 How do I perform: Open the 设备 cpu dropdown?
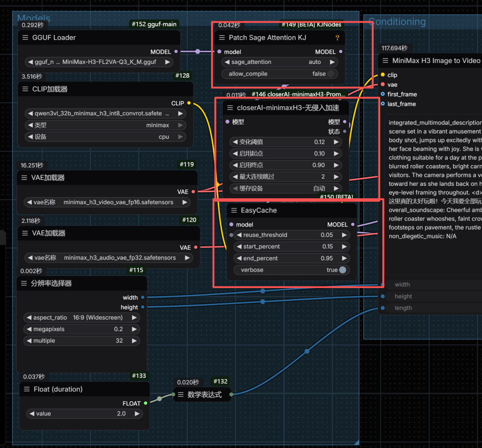click(105, 137)
